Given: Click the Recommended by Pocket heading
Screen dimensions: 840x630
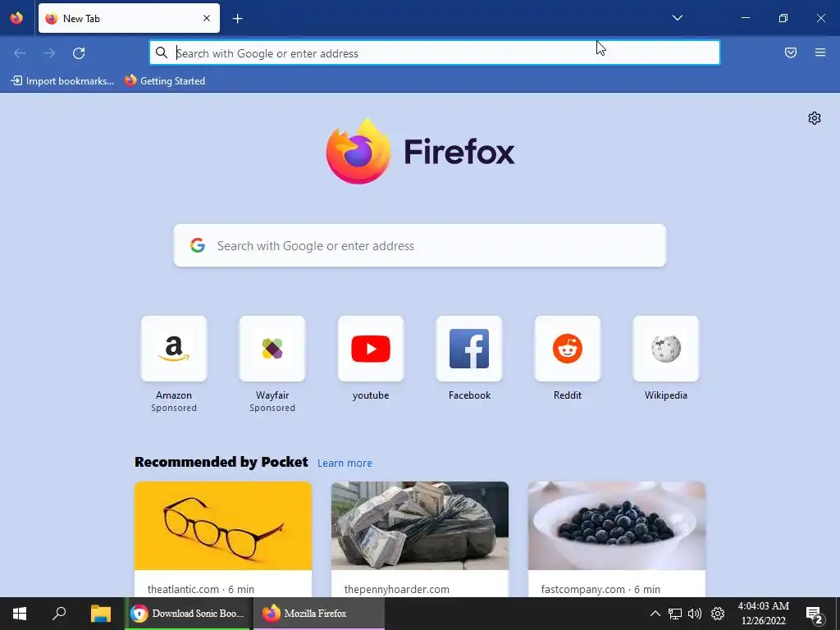Looking at the screenshot, I should (x=221, y=462).
